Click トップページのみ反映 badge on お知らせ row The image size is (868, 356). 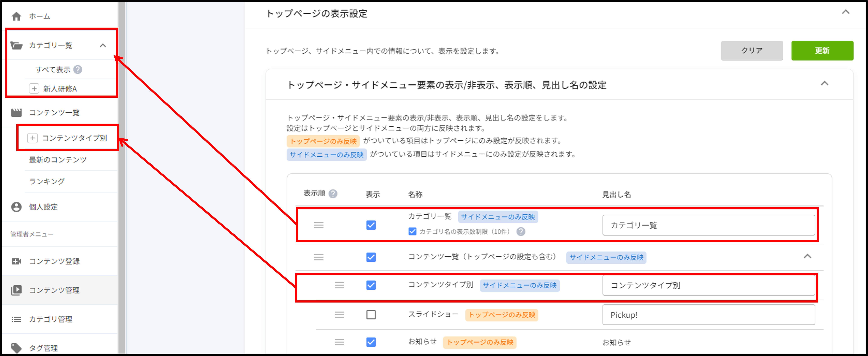[480, 342]
